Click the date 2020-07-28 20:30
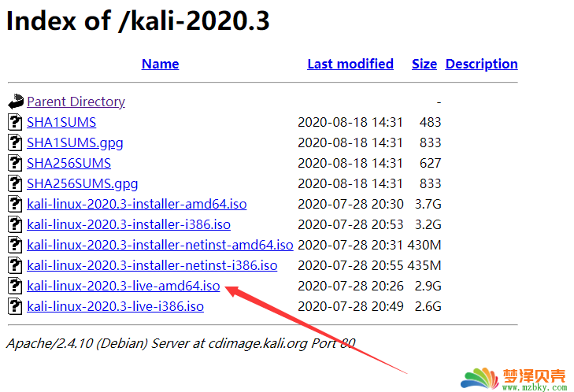 click(x=350, y=204)
